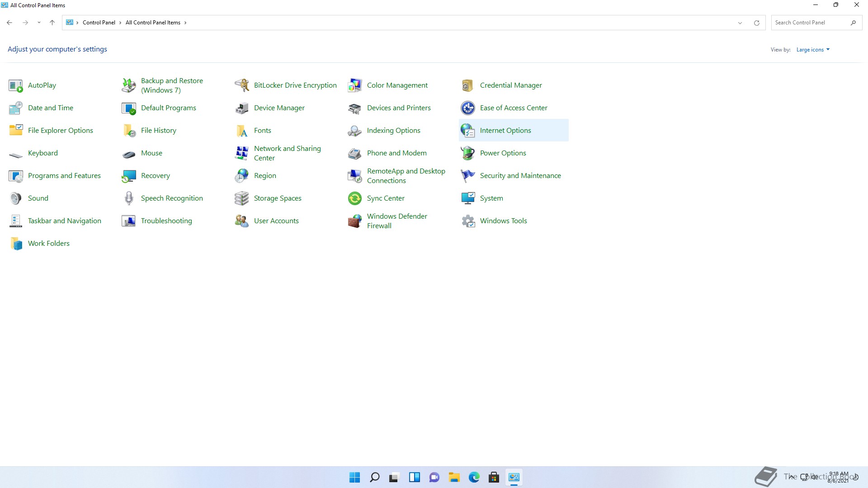Click All Control Panel Items breadcrumb
Viewport: 868px width, 488px height.
[x=153, y=23]
